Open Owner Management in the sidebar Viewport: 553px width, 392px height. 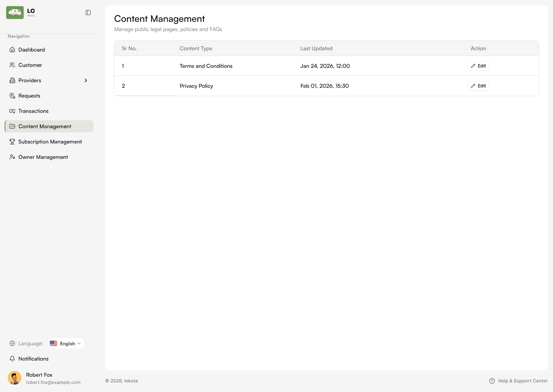[x=49, y=157]
